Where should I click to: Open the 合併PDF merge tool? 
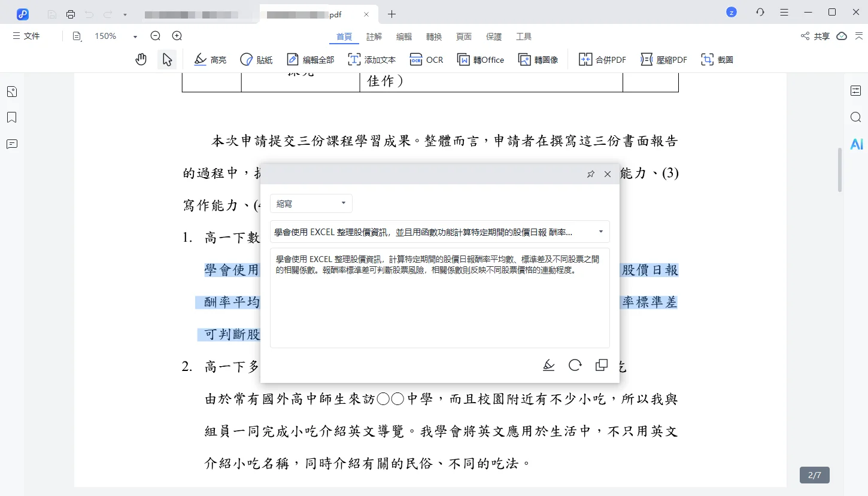click(x=602, y=59)
